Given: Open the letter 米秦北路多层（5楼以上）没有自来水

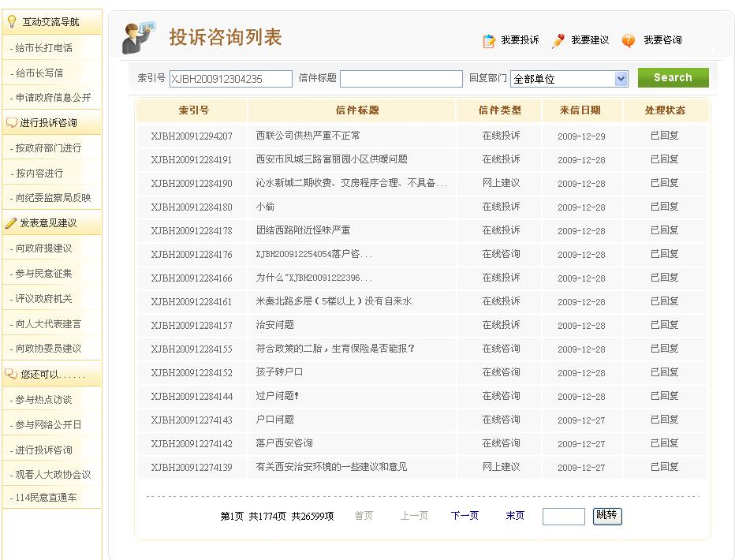Looking at the screenshot, I should (334, 301).
